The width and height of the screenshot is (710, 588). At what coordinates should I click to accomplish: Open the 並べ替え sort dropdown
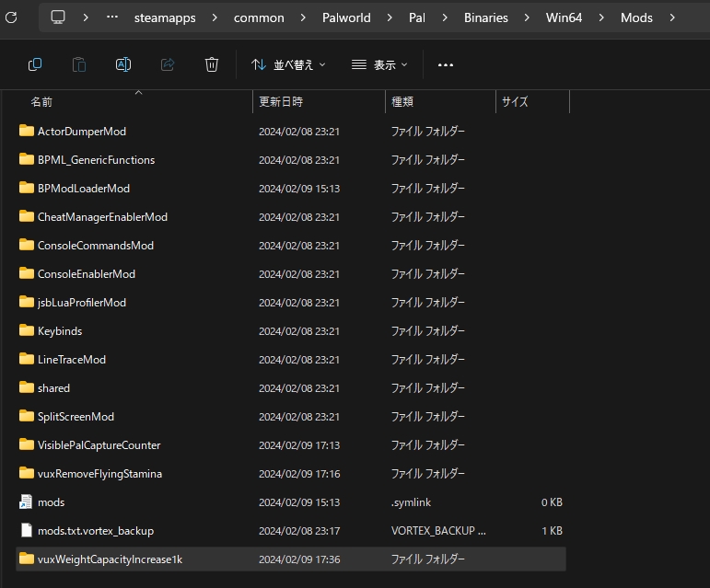(x=288, y=64)
